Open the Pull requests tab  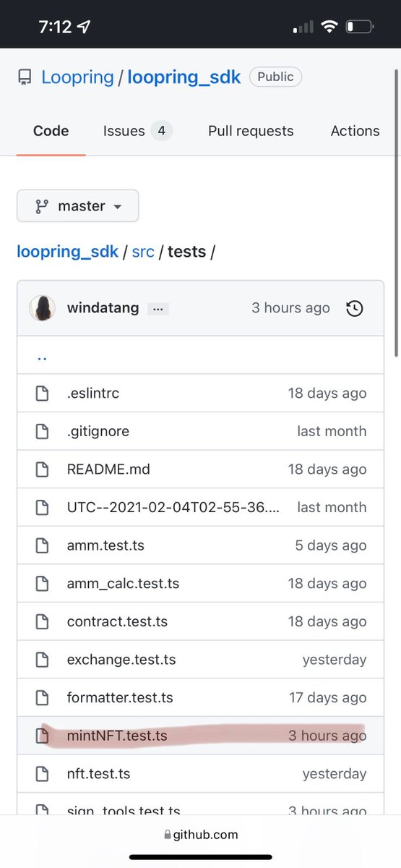point(251,131)
